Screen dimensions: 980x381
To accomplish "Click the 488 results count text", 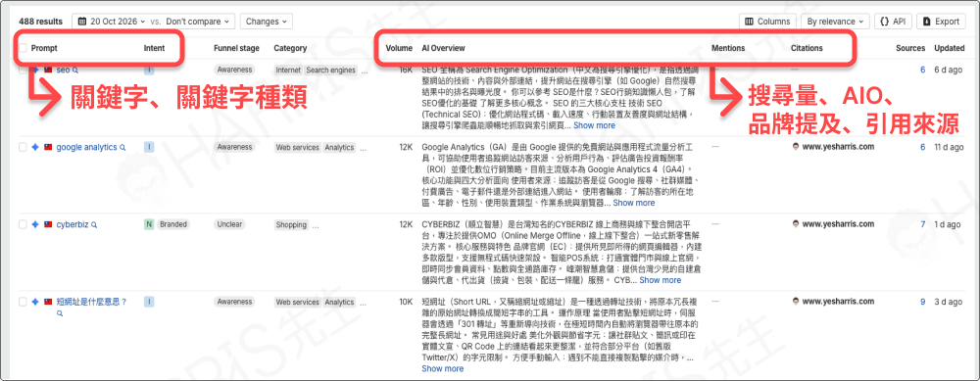I will (x=40, y=22).
